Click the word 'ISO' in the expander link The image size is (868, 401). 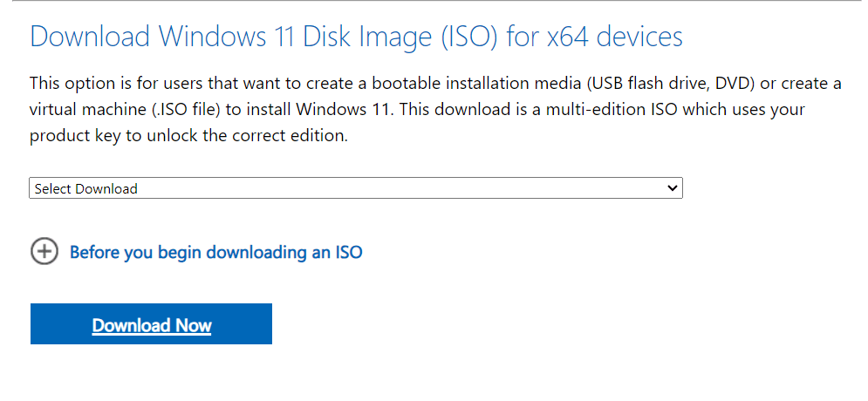point(348,253)
